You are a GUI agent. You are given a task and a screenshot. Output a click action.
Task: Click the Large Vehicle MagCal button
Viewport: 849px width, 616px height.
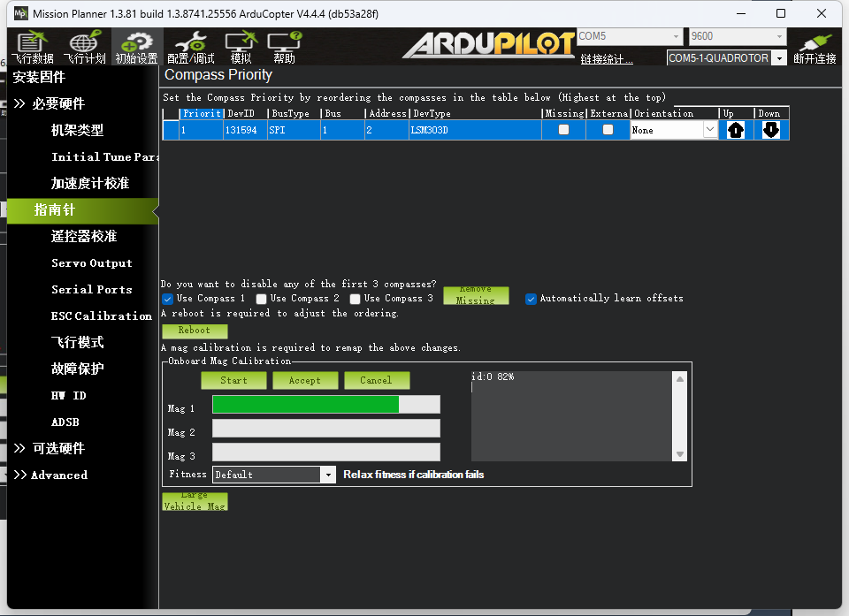coord(195,501)
